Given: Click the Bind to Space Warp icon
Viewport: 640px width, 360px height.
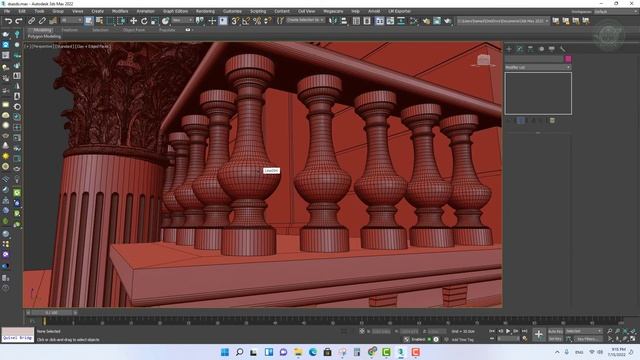Looking at the screenshot, I should 53,21.
